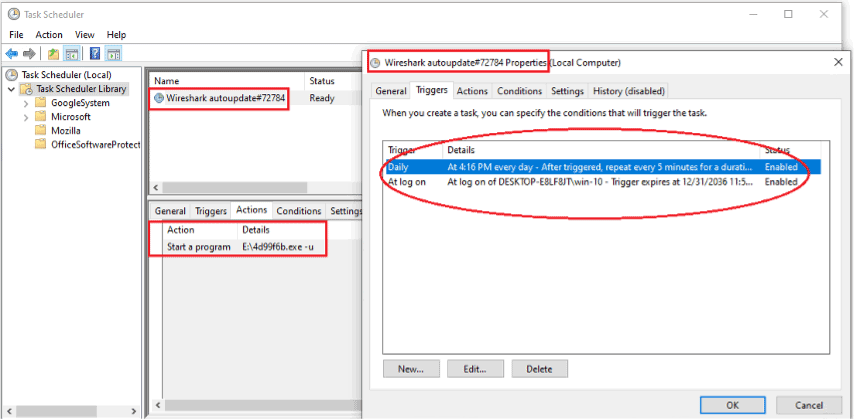
Task: Switch to the History (disabled) tab
Action: coord(629,91)
